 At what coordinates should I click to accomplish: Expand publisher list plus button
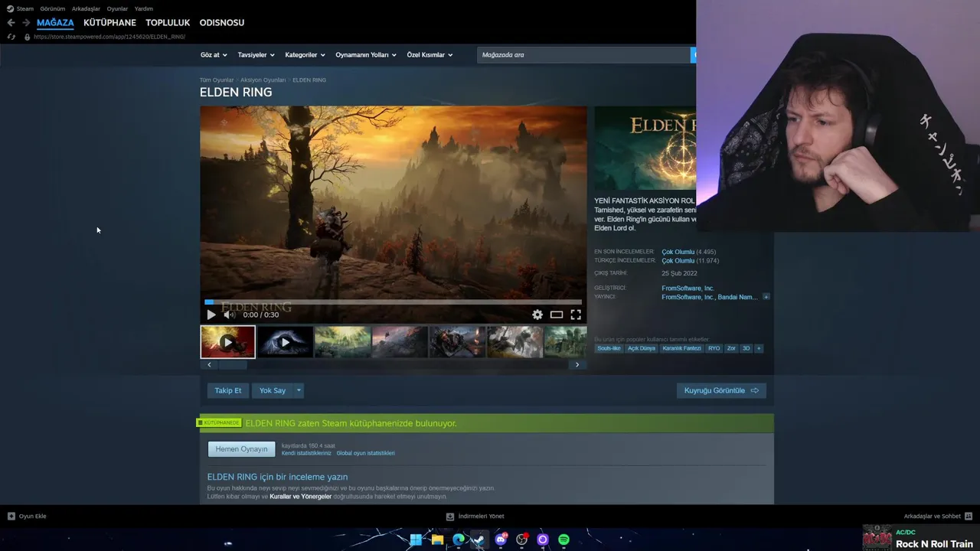766,297
